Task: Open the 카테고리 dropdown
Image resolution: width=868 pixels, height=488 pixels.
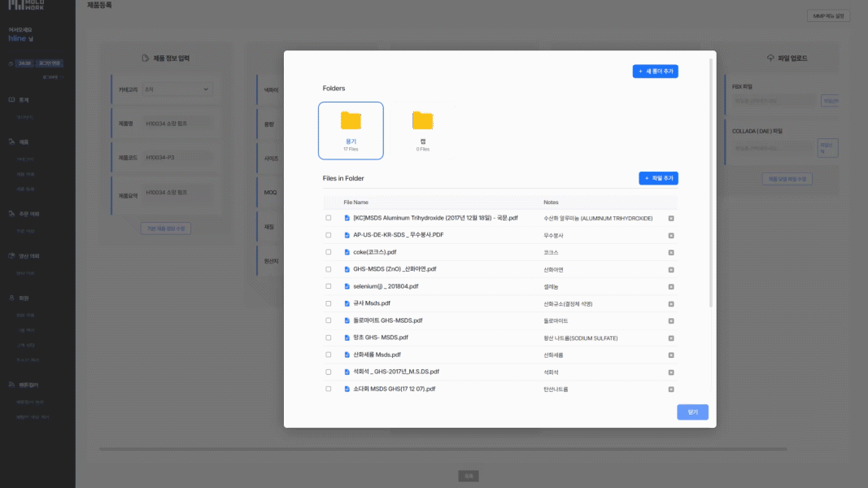Action: (177, 89)
